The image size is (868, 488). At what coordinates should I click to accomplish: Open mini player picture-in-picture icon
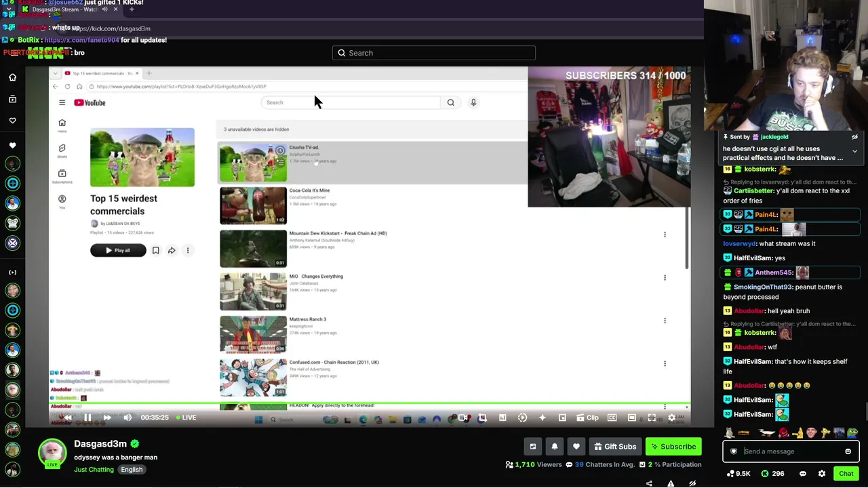tap(562, 418)
